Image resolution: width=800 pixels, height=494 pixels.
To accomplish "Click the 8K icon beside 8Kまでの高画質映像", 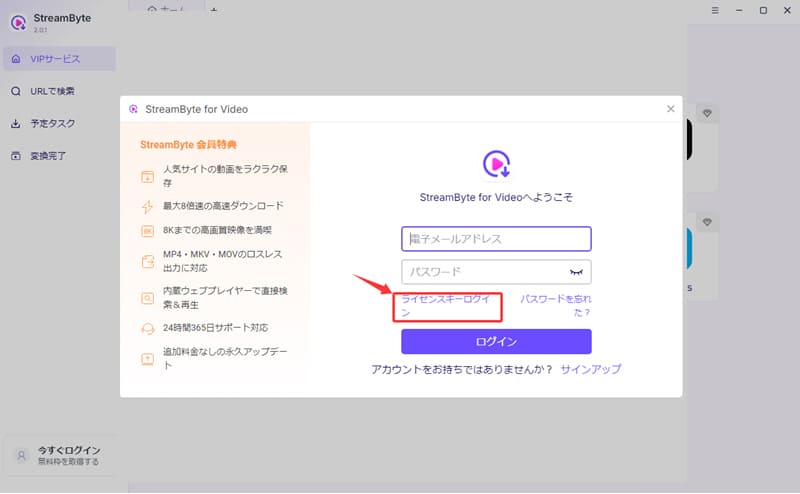I will (147, 232).
